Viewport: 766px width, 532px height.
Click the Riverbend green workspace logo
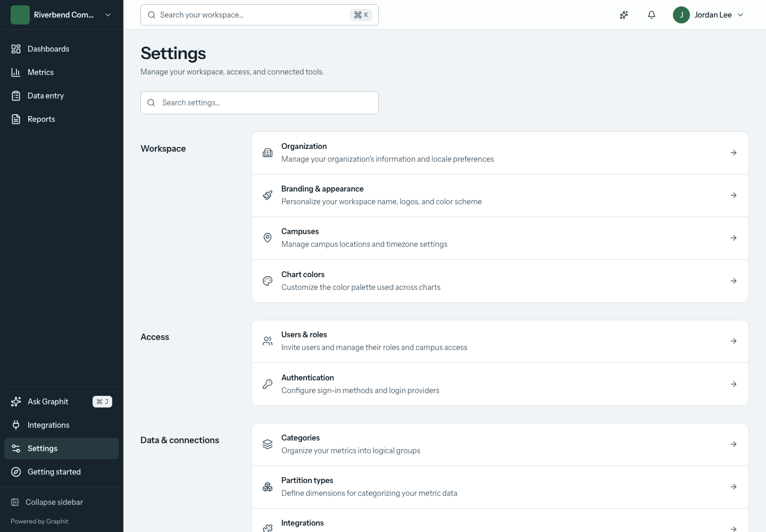20,15
